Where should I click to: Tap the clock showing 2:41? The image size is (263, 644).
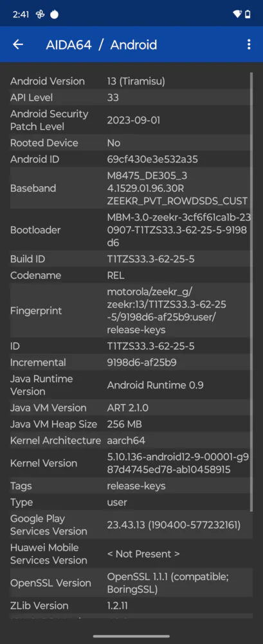[21, 14]
